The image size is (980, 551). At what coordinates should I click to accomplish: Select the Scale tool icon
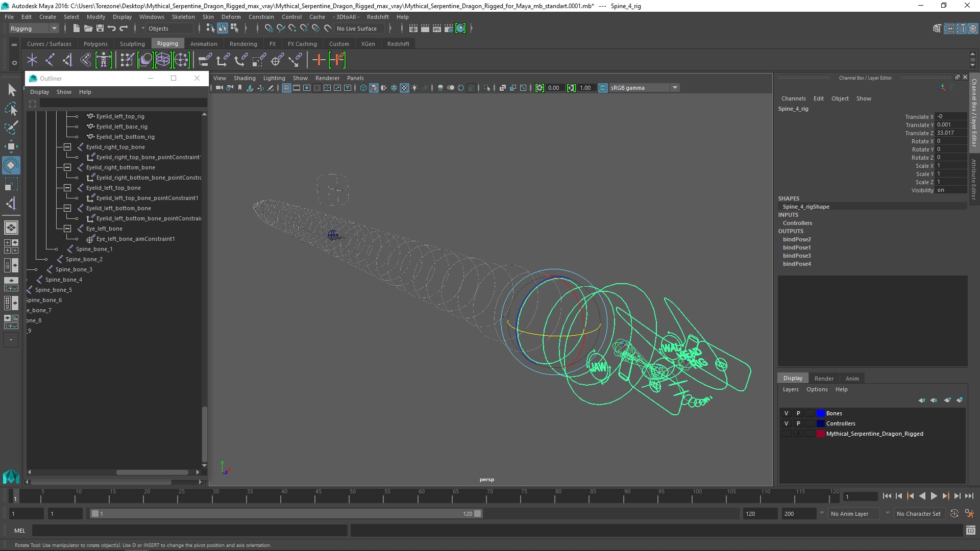pos(11,184)
